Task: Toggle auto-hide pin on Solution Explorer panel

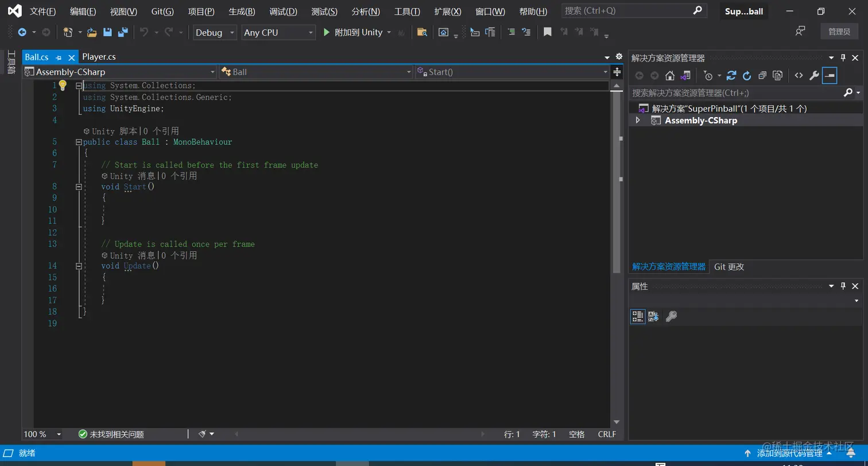Action: [x=843, y=58]
